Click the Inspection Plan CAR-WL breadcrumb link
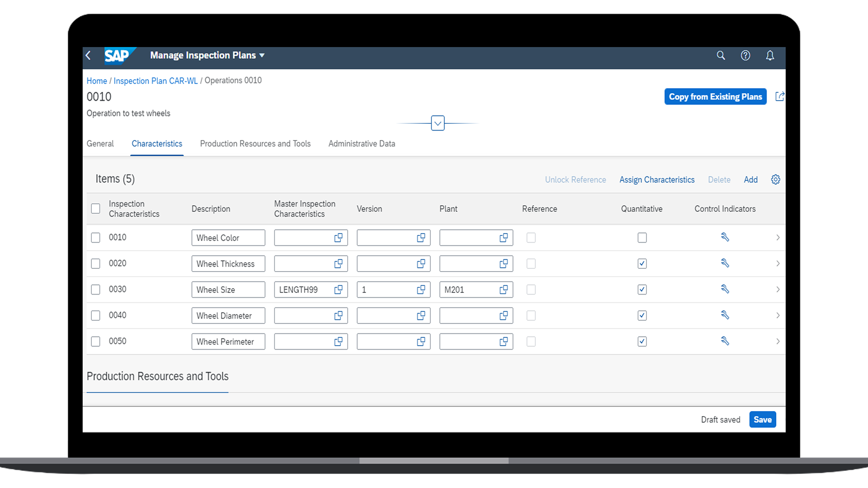This screenshot has width=868, height=488. (156, 81)
